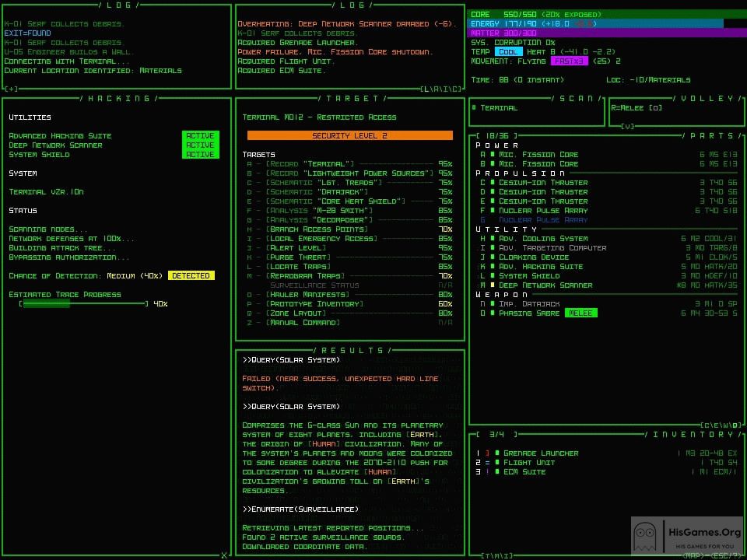The height and width of the screenshot is (560, 747).
Task: Click status square beside Imp. Datajack
Action: point(492,304)
